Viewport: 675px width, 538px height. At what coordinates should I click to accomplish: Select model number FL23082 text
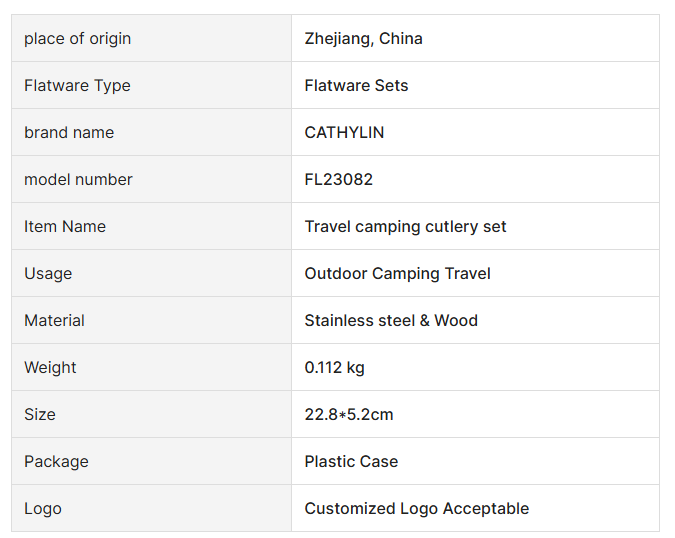point(338,180)
